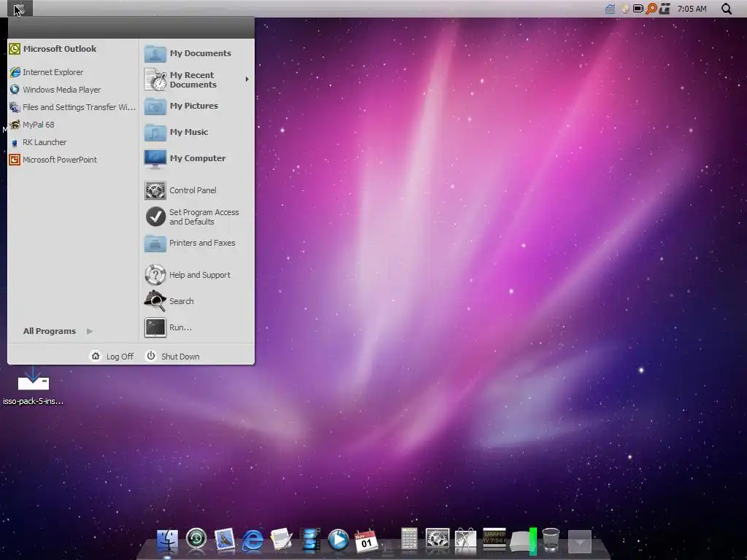The image size is (747, 560).
Task: Click the Log Off button
Action: pyautogui.click(x=112, y=356)
